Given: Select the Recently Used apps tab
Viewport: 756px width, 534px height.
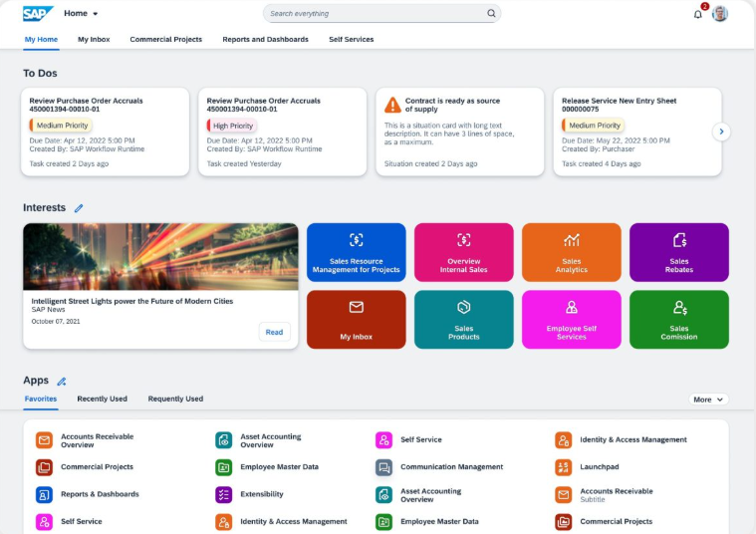Looking at the screenshot, I should [x=103, y=399].
